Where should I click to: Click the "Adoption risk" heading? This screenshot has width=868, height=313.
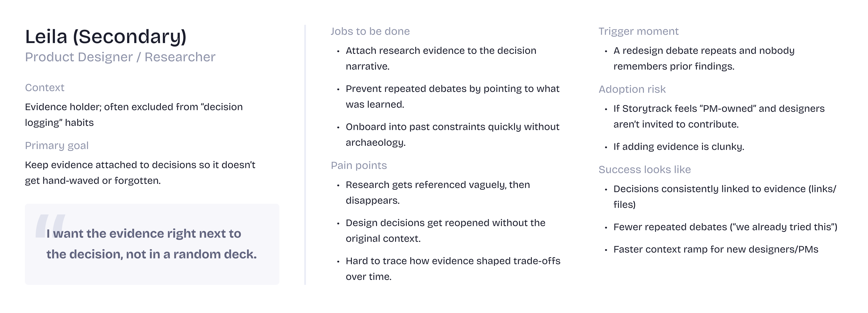tap(632, 89)
